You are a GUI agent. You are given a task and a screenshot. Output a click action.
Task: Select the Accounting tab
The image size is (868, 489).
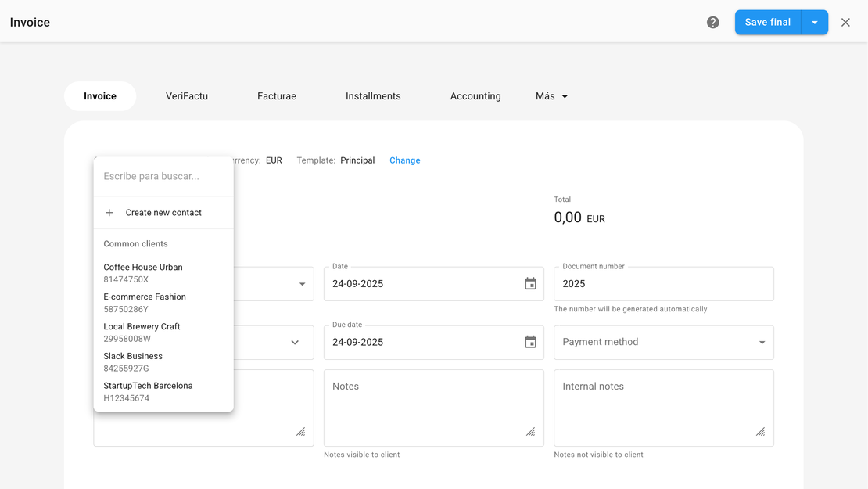coord(475,96)
